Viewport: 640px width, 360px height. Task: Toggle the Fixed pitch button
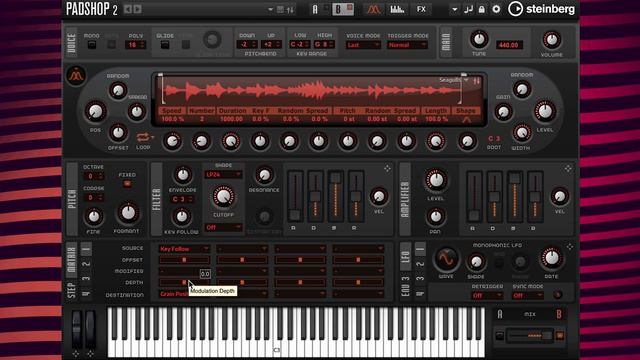127,184
